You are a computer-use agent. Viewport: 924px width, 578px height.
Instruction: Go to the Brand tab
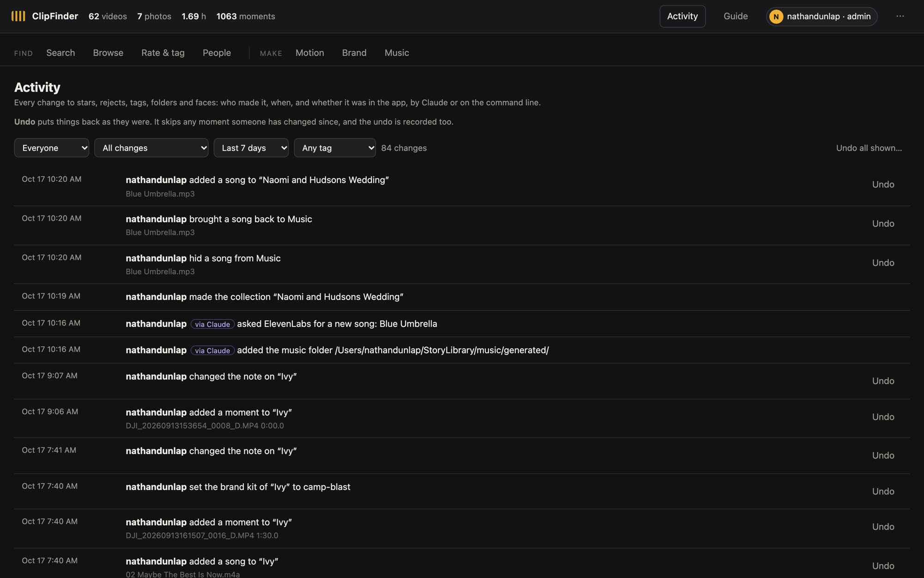click(354, 53)
